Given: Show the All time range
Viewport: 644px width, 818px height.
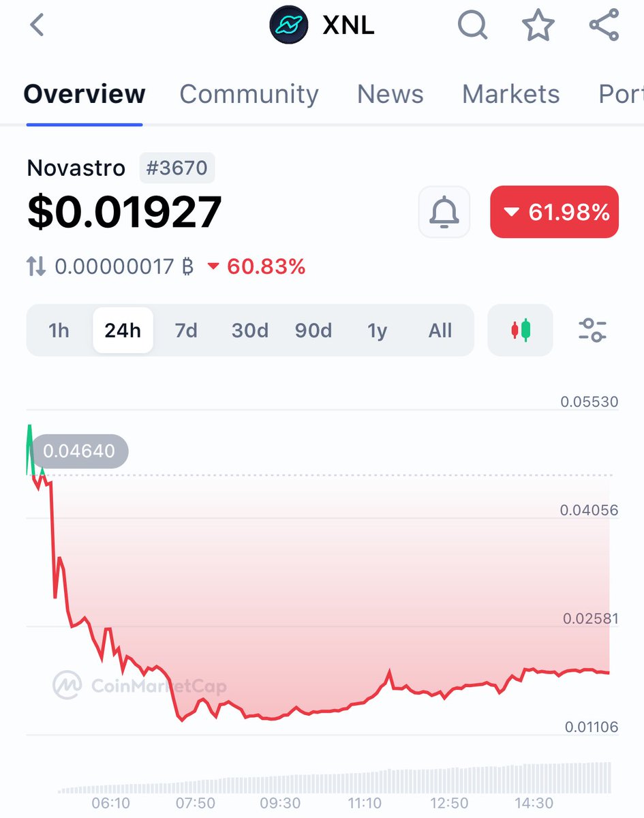Looking at the screenshot, I should (x=440, y=331).
